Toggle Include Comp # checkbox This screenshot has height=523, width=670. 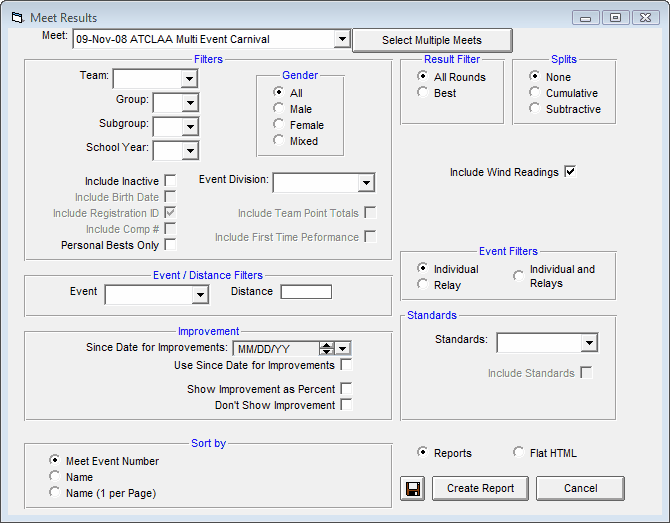tap(170, 229)
